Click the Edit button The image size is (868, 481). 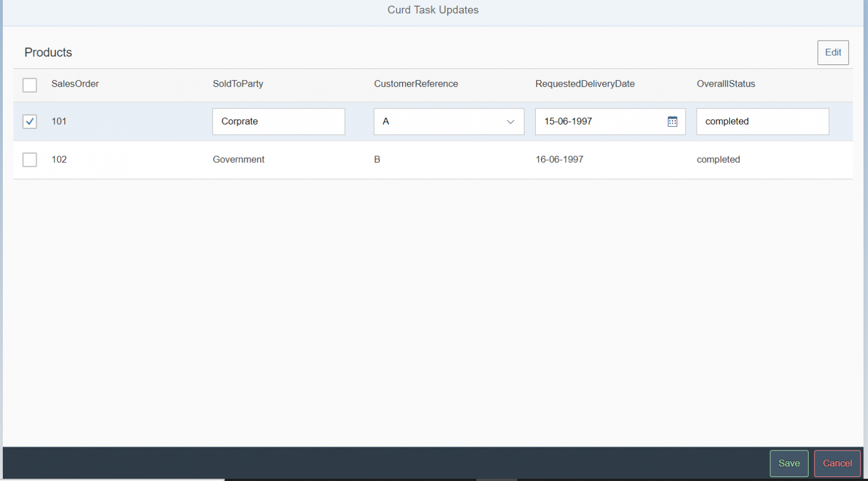[833, 52]
